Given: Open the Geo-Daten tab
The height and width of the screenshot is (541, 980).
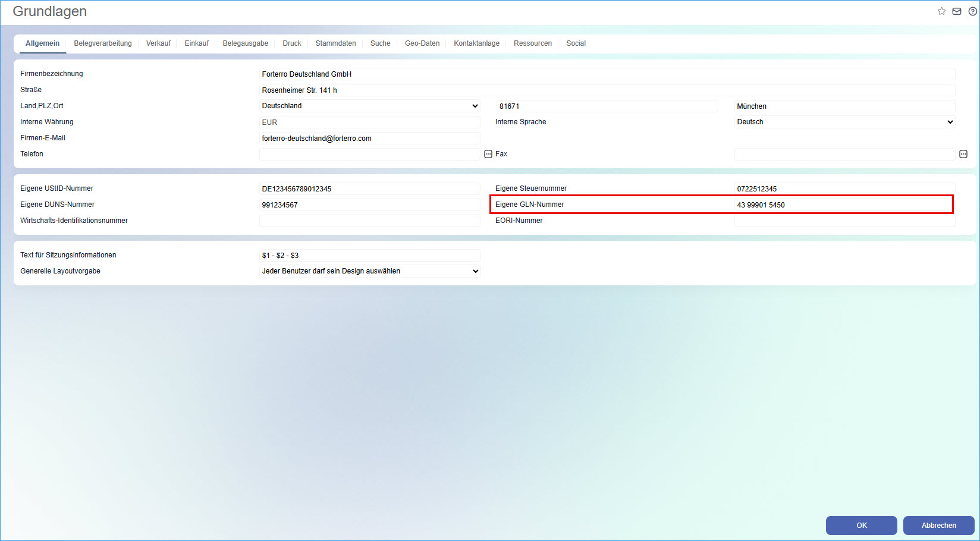Looking at the screenshot, I should pyautogui.click(x=422, y=43).
